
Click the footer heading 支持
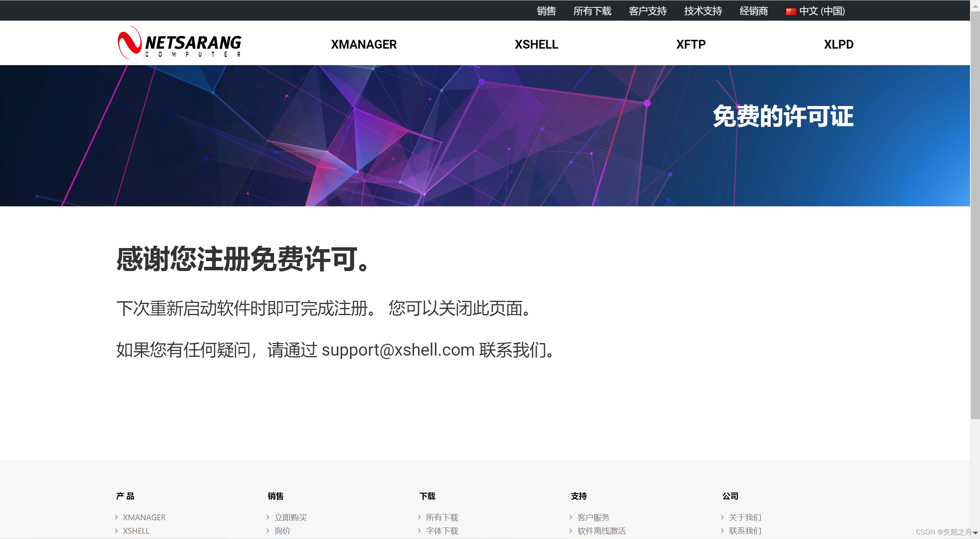tap(579, 496)
